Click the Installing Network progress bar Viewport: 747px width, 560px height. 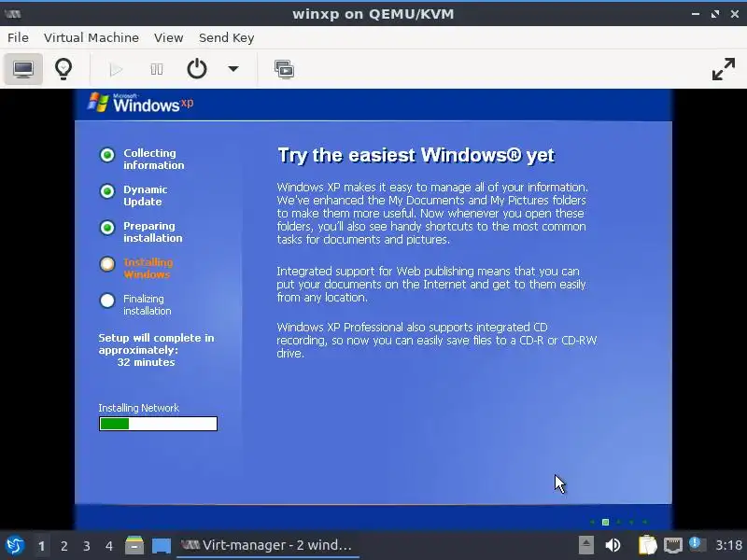point(158,424)
